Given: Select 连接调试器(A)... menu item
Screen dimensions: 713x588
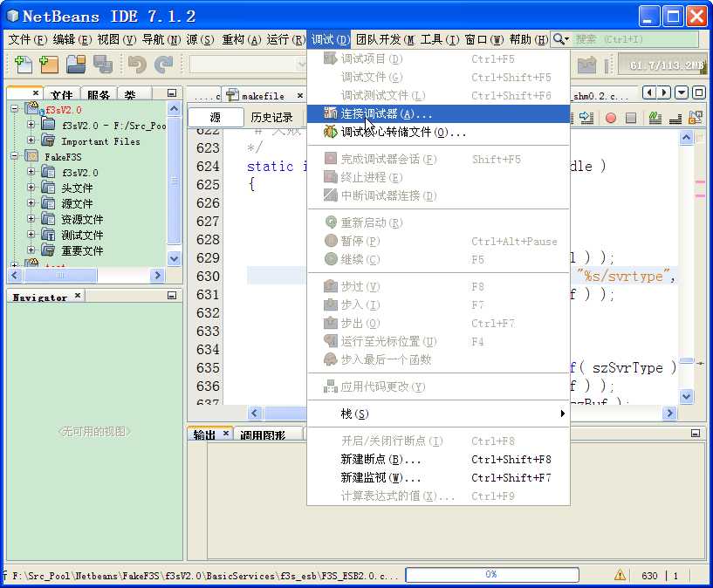Looking at the screenshot, I should [438, 113].
